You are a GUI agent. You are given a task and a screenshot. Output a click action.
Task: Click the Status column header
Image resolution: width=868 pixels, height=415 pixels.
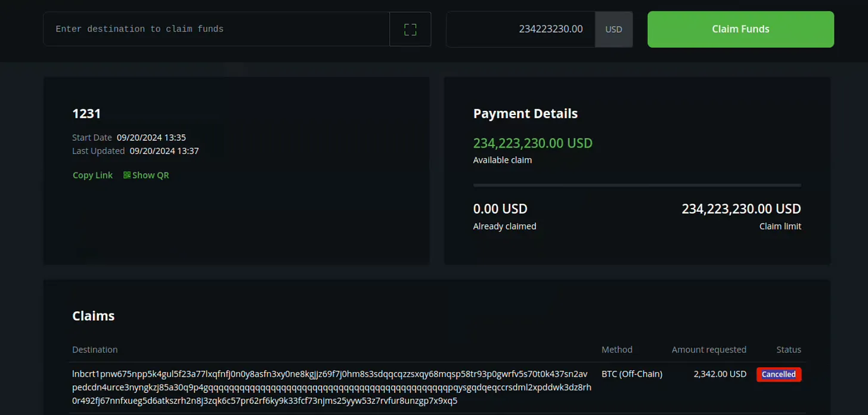(x=789, y=349)
